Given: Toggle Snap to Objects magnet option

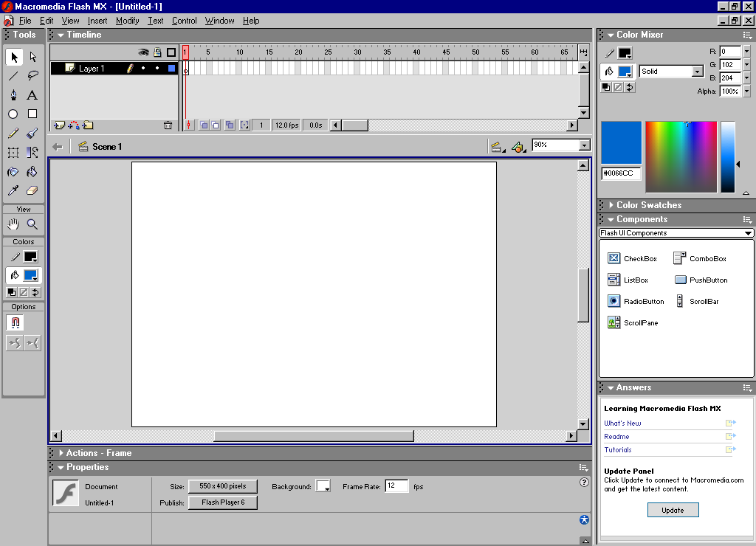Looking at the screenshot, I should coord(15,323).
